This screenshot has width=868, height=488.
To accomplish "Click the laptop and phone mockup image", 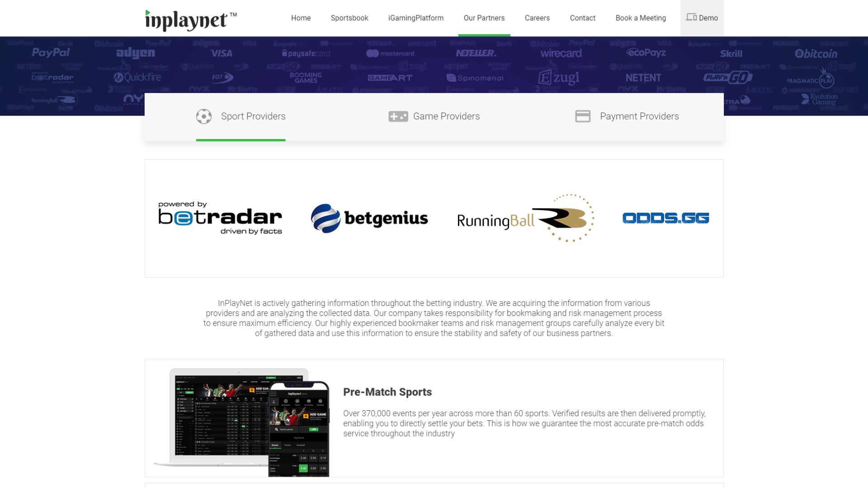I will (x=242, y=422).
